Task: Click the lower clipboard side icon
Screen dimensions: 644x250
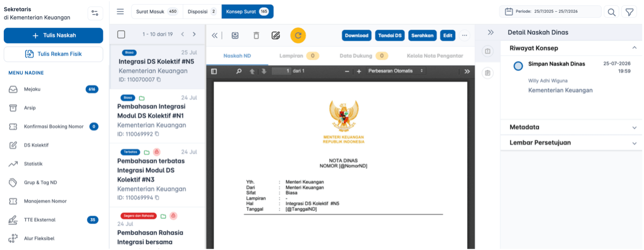Action: (x=488, y=73)
